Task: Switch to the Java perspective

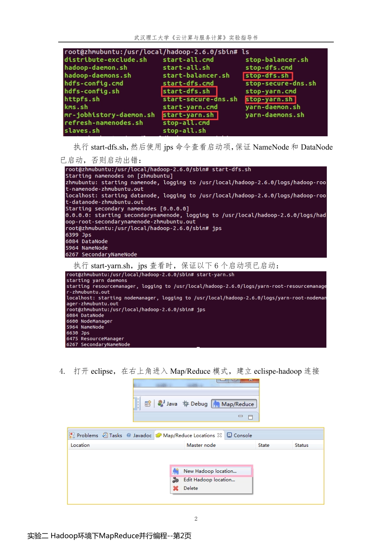Action: point(168,404)
